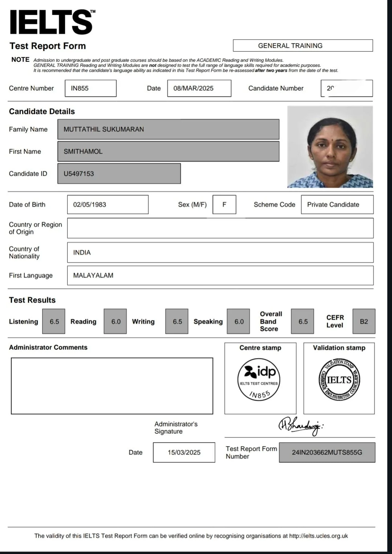392x554 pixels.
Task: Click the 'Date of Birth' label
Action: point(27,204)
